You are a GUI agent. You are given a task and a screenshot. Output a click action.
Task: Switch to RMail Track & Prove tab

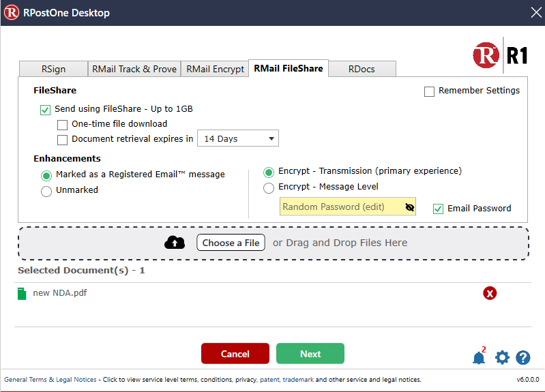tap(134, 69)
